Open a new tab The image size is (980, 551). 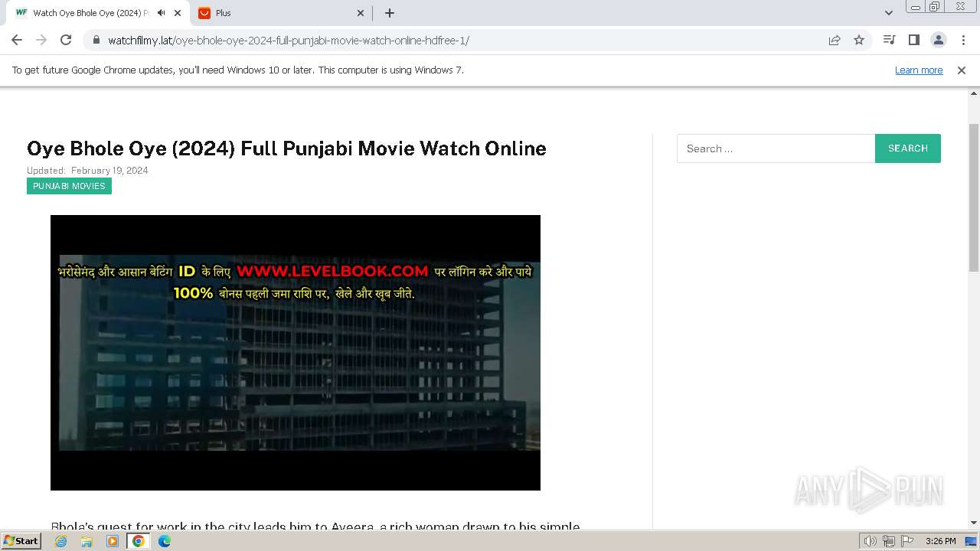pos(390,13)
